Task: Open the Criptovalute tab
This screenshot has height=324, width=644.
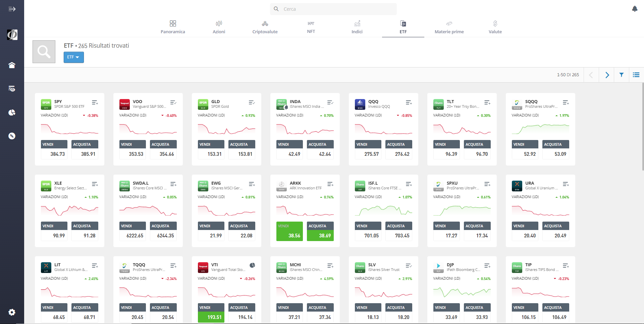Action: tap(265, 27)
